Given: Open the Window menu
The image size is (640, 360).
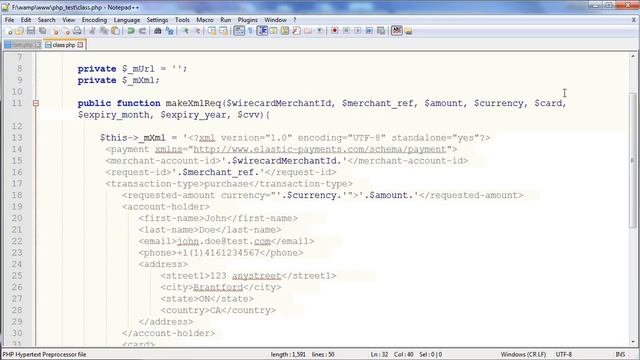Looking at the screenshot, I should point(276,20).
